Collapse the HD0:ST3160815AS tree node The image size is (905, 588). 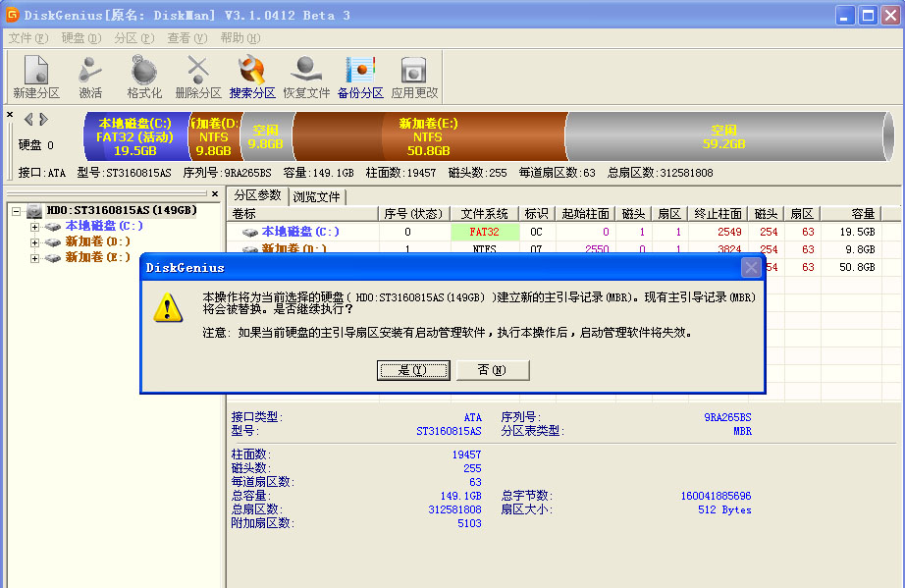coord(16,211)
